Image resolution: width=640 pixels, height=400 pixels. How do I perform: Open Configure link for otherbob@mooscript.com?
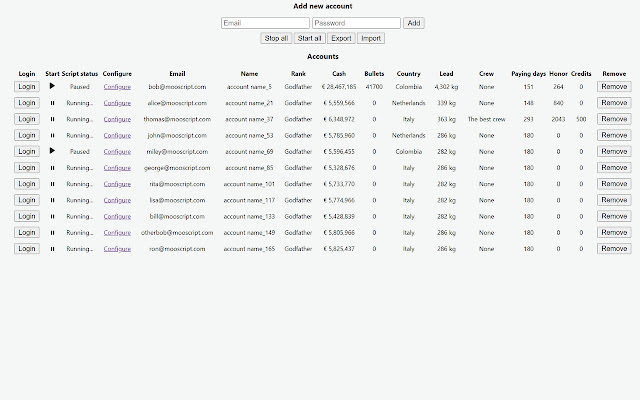[117, 233]
